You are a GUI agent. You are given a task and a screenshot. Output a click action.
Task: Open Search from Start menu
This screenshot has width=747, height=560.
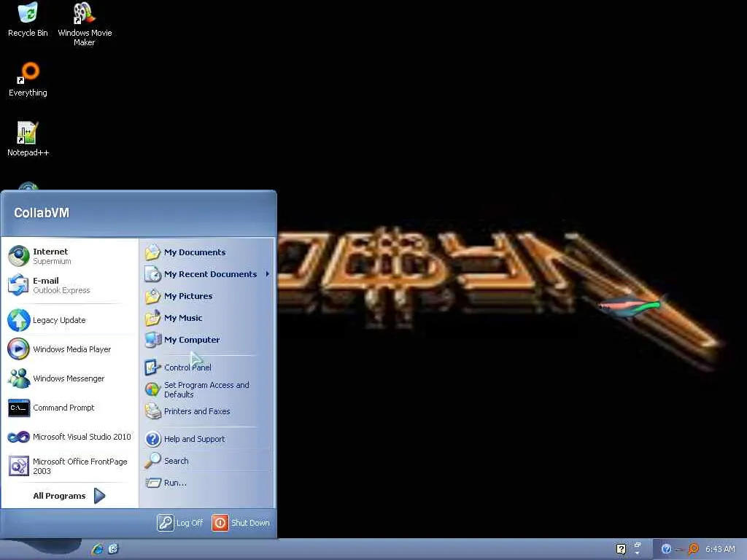[208, 461]
